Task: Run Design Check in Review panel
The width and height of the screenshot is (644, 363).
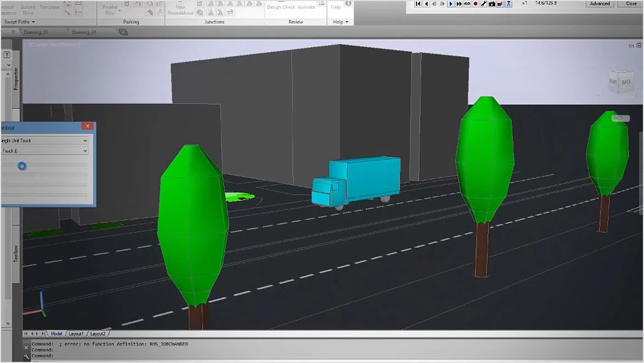Action: coord(281,7)
